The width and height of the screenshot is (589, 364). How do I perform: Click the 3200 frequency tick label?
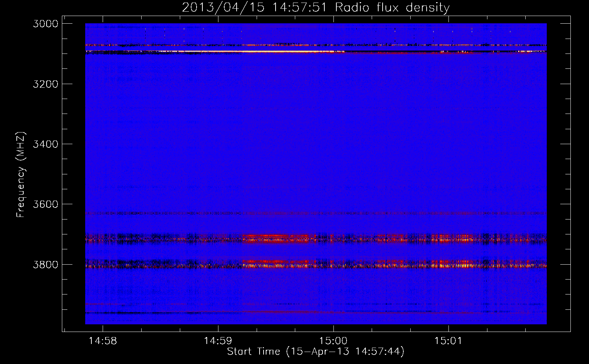point(46,84)
